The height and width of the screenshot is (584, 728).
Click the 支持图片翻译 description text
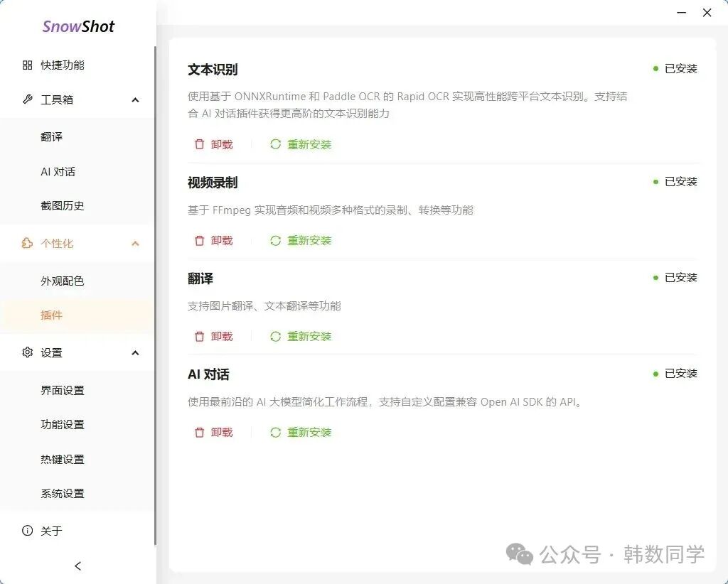click(x=264, y=305)
